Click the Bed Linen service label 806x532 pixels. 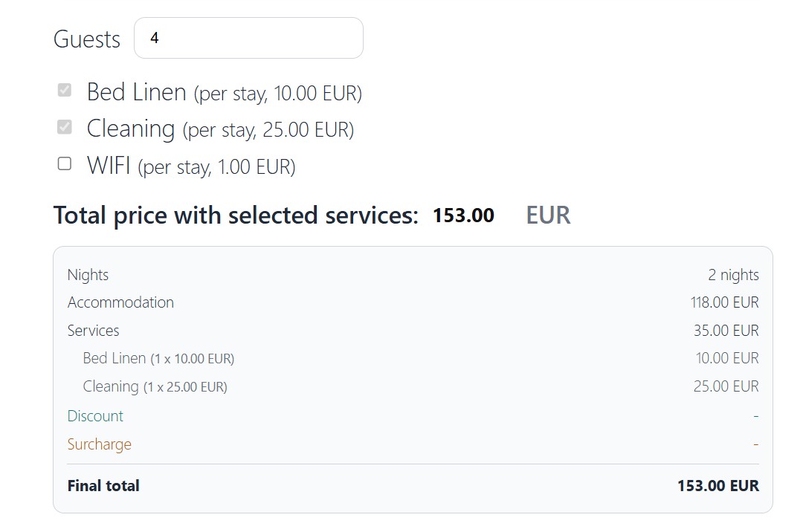pyautogui.click(x=136, y=92)
